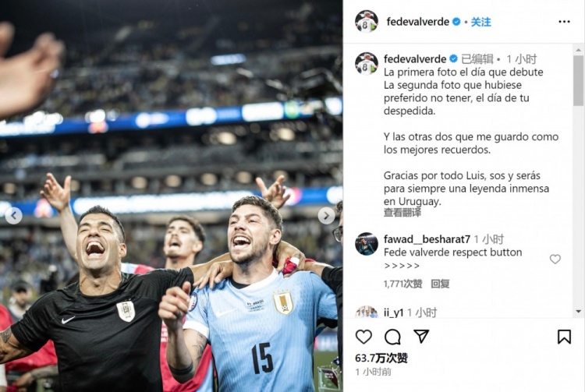Open the three-dot more options menu
Image resolution: width=585 pixels, height=392 pixels.
[564, 22]
